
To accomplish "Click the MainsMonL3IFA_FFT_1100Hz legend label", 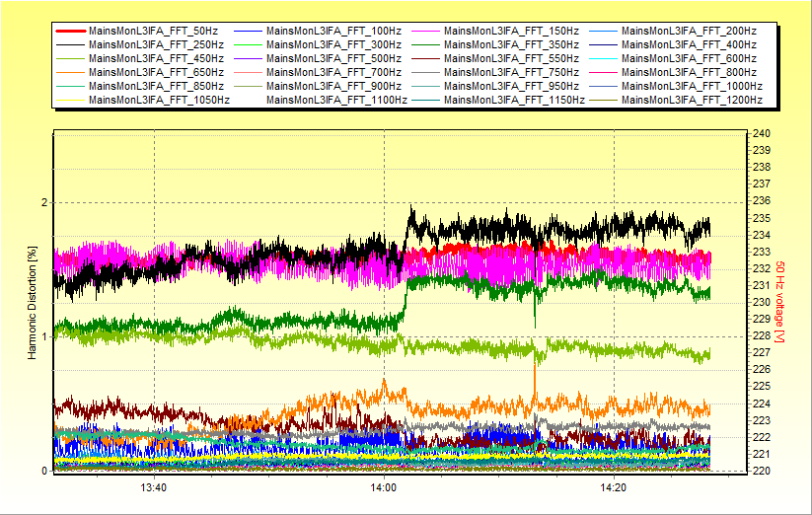I will 336,101.
